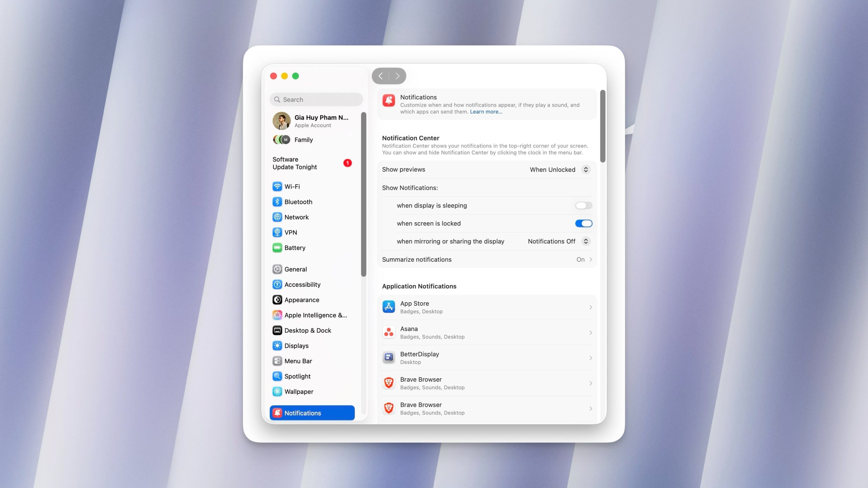Open Wi-Fi settings via its icon
This screenshot has width=868, height=488.
[x=277, y=186]
